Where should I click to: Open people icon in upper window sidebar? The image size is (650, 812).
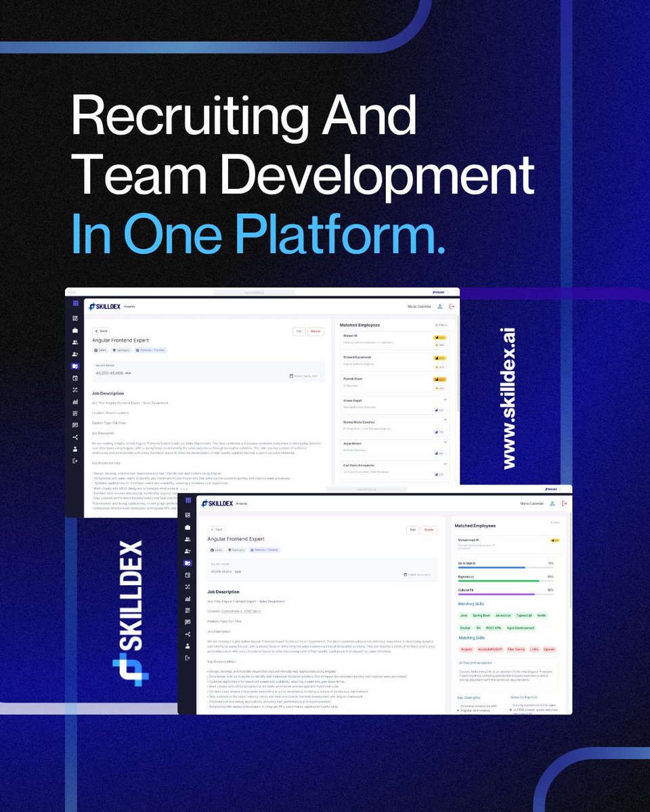coord(75,342)
